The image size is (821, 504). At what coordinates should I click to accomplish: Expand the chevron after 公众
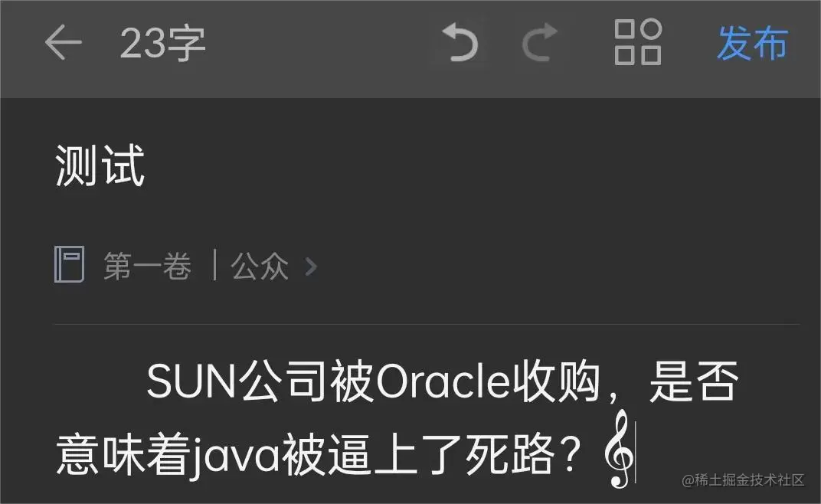click(x=311, y=266)
